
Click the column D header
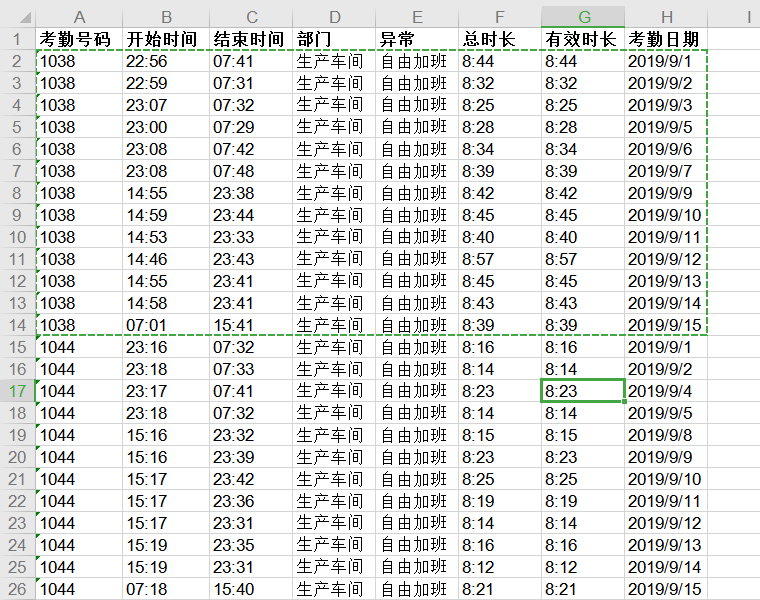pos(334,17)
